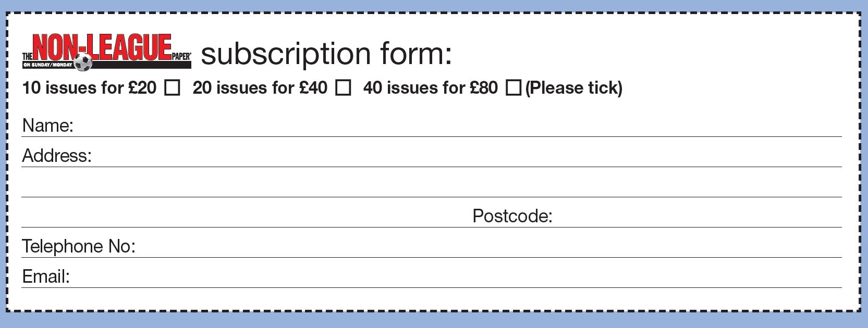Click the "Postcode:" label
This screenshot has width=868, height=328.
pos(512,216)
